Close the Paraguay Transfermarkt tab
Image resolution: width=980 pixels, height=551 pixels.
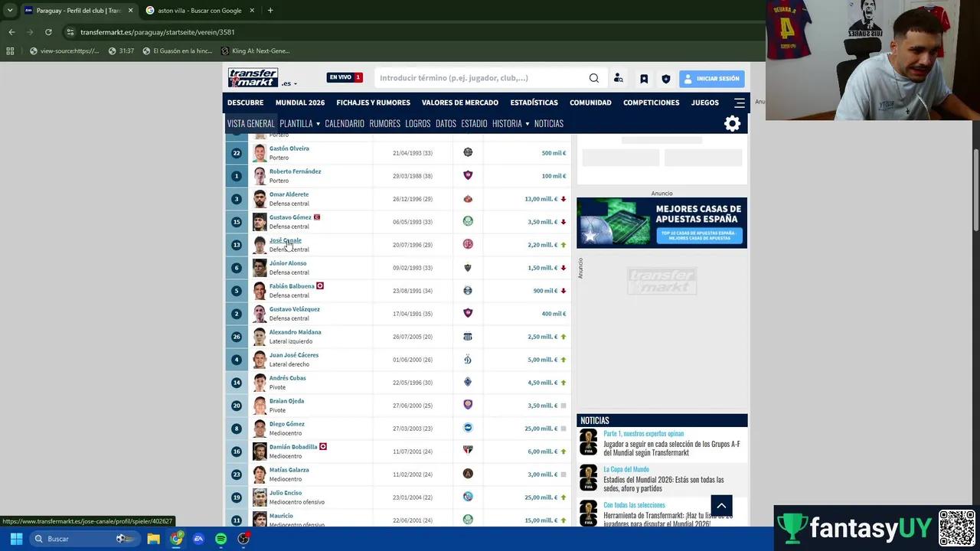(x=130, y=11)
